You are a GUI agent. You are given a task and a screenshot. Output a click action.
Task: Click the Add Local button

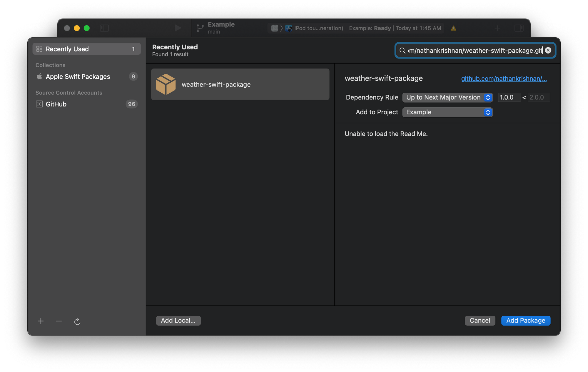point(178,321)
